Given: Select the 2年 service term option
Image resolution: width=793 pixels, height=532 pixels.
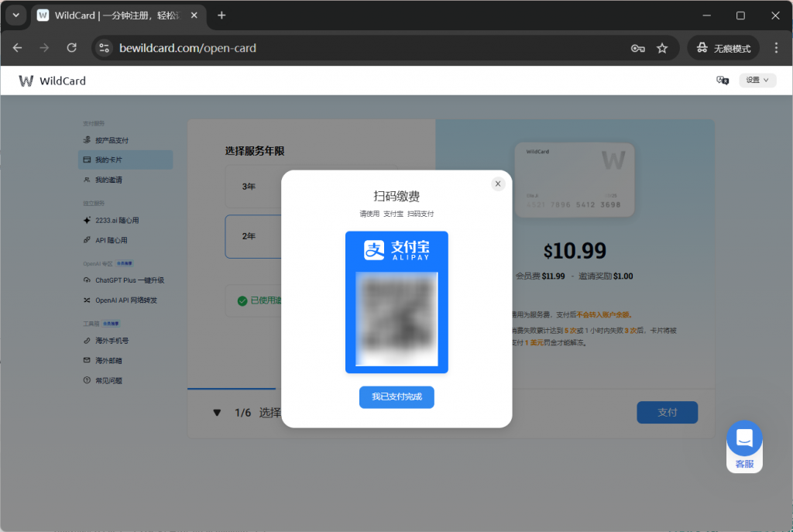Looking at the screenshot, I should tap(253, 236).
